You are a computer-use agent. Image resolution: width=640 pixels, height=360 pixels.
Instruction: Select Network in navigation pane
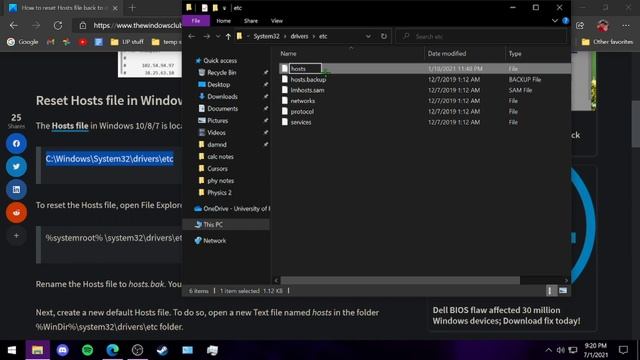pyautogui.click(x=214, y=240)
